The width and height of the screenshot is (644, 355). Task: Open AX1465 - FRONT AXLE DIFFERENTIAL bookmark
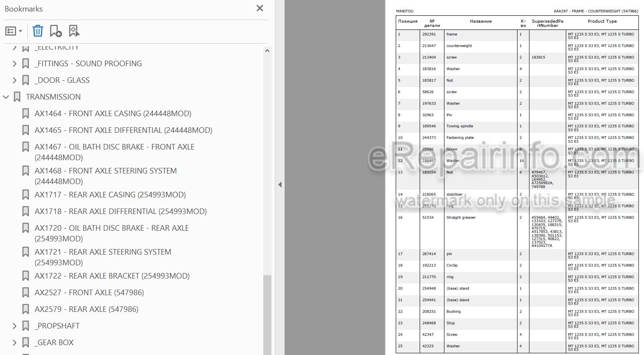(124, 130)
